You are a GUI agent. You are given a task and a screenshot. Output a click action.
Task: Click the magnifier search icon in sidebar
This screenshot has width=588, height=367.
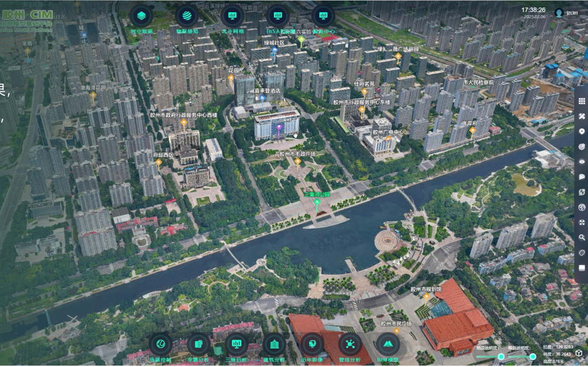coord(581,238)
